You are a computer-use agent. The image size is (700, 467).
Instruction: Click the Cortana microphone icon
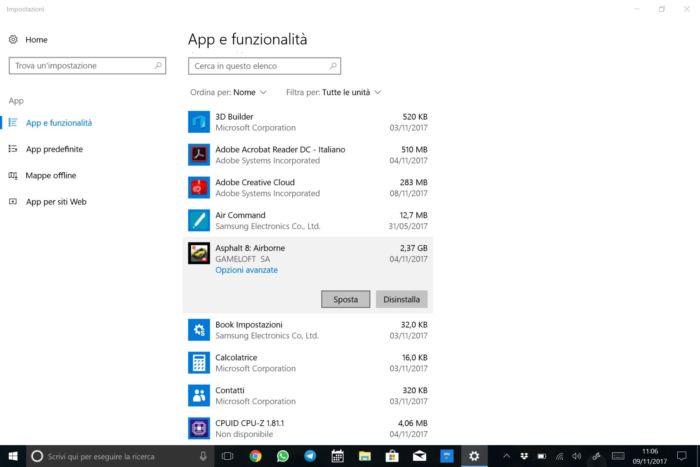tap(203, 456)
